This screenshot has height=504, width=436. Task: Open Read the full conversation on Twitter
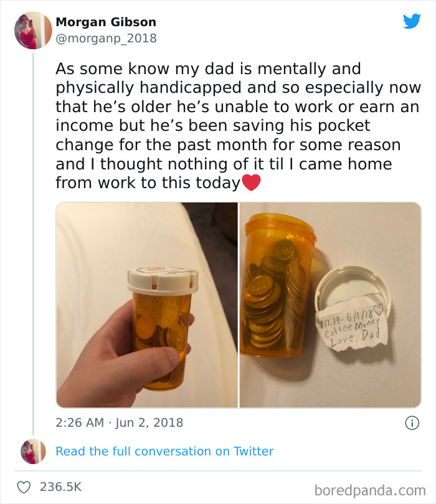coord(165,450)
